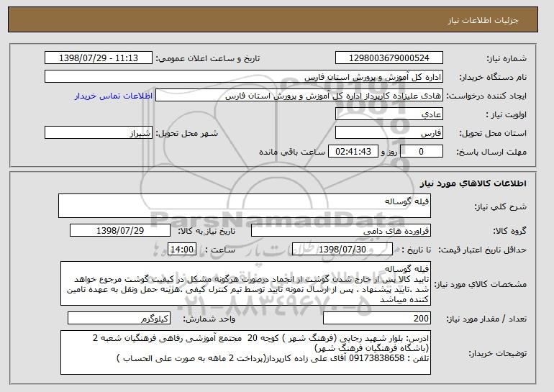Click the section heading اطلاعات کالاهای مورد نیاز
The height and width of the screenshot is (392, 554).
click(473, 183)
